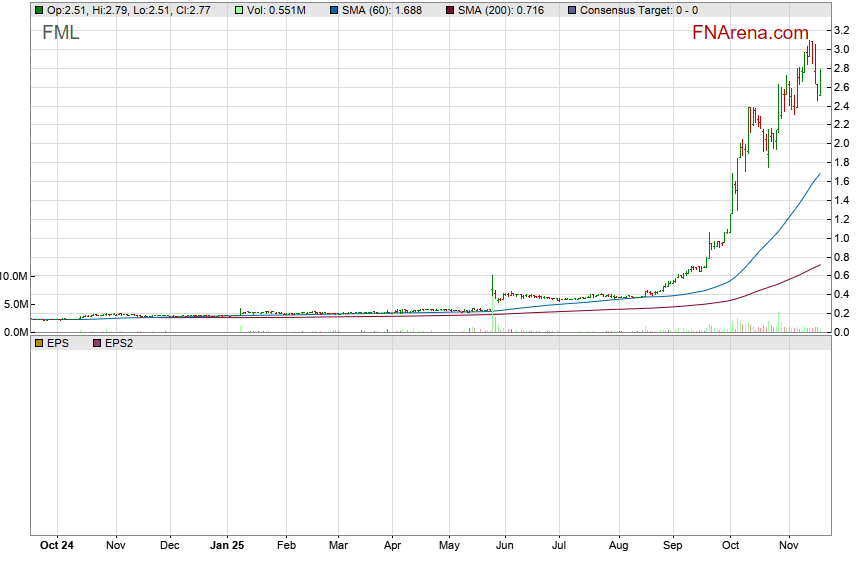Viewport: 859px width, 566px height.
Task: Click the light green Vol legend square
Action: pos(239,10)
